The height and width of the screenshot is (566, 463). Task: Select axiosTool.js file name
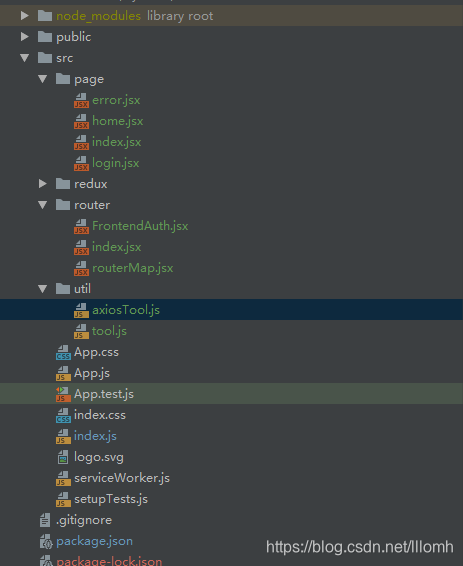126,310
